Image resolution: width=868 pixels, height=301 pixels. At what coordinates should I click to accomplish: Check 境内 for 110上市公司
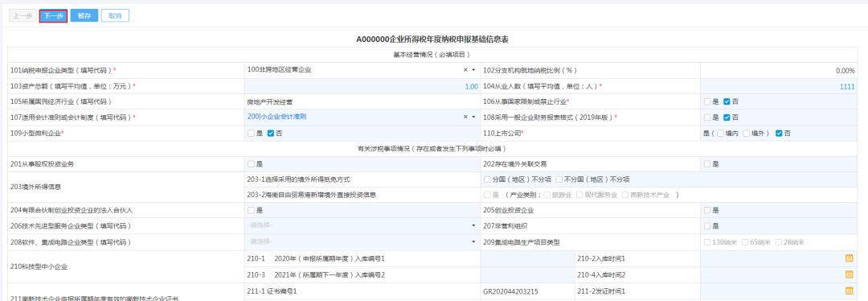click(x=720, y=133)
